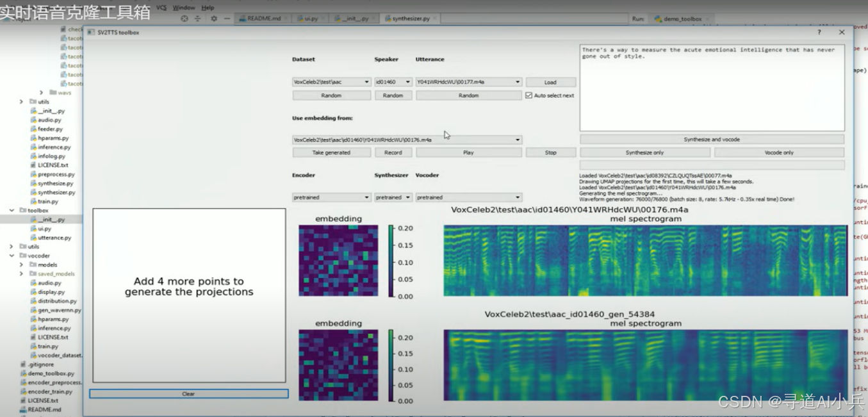Open the Utterance dropdown showing 00177.m4a
The image size is (868, 417).
[x=469, y=82]
